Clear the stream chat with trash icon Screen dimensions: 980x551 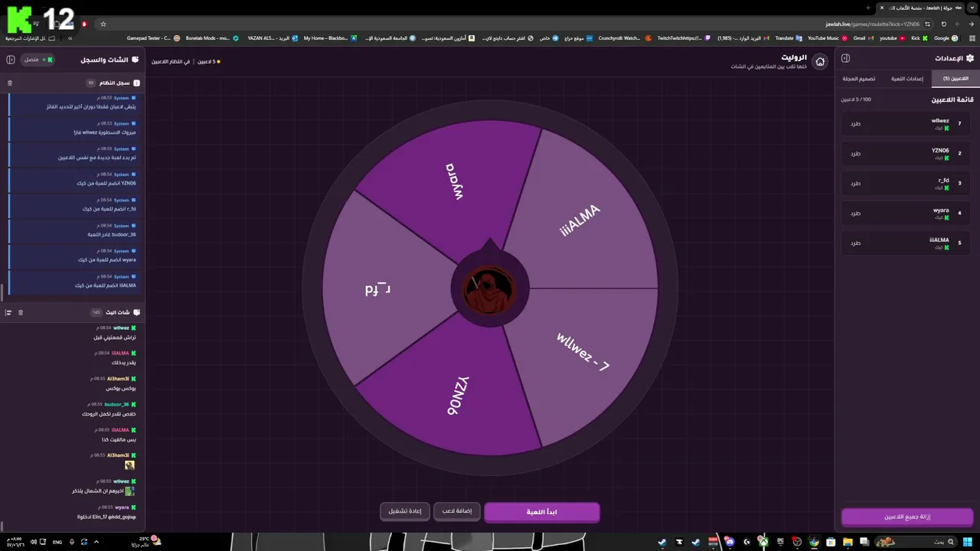tap(21, 312)
